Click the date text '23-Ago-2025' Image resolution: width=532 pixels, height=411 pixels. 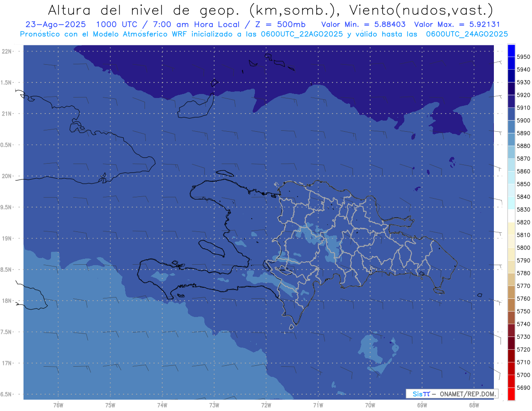[x=55, y=24]
